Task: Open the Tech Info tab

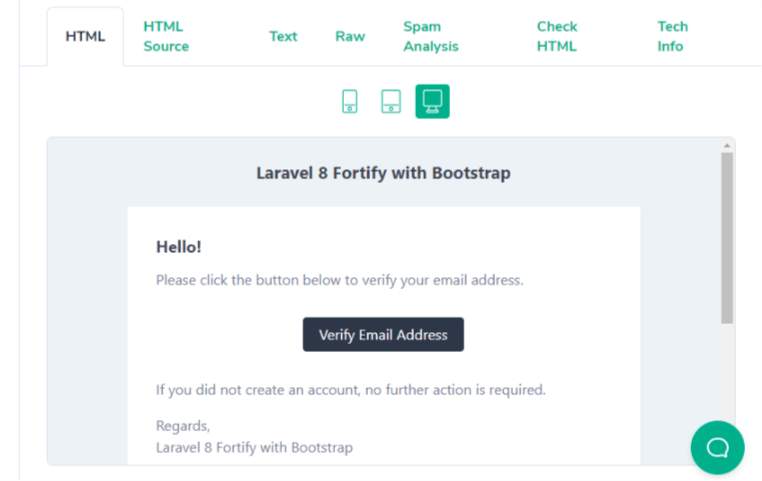Action: (x=673, y=36)
